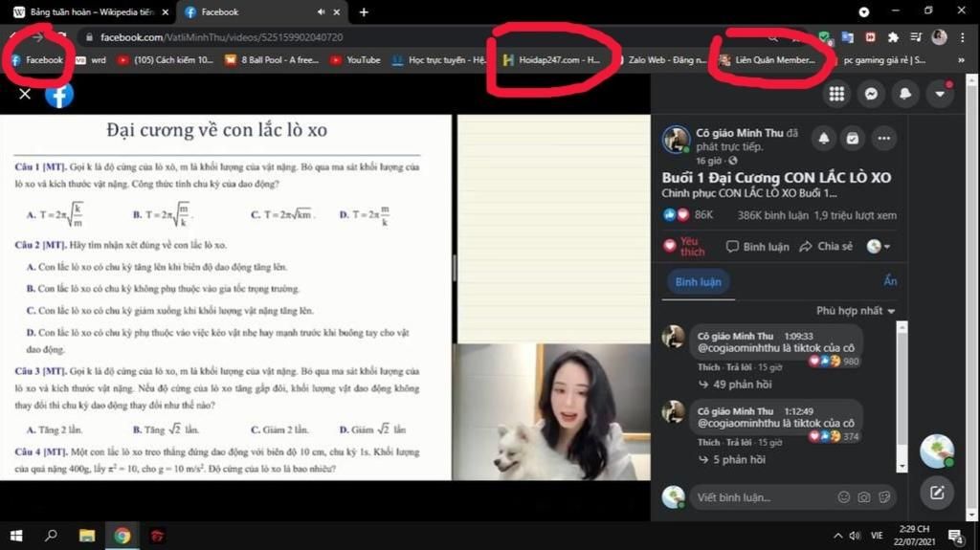Image resolution: width=980 pixels, height=550 pixels.
Task: Open the Chrome media control icon
Action: 916,37
